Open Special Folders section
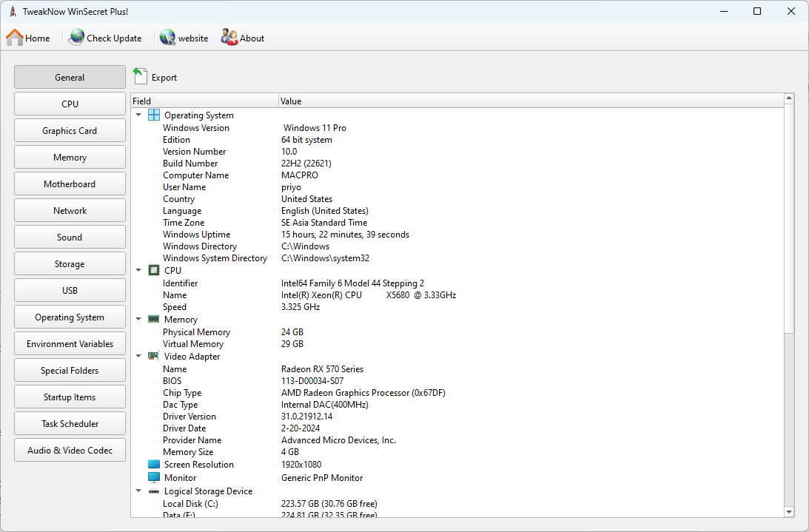Image resolution: width=809 pixels, height=532 pixels. coord(70,371)
